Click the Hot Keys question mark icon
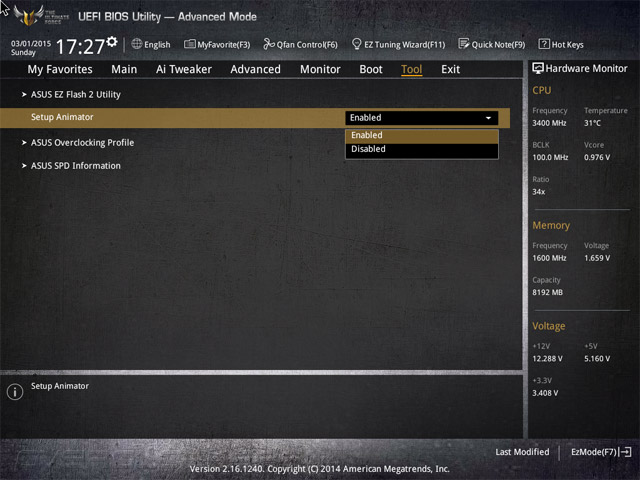The height and width of the screenshot is (480, 640). click(x=544, y=44)
